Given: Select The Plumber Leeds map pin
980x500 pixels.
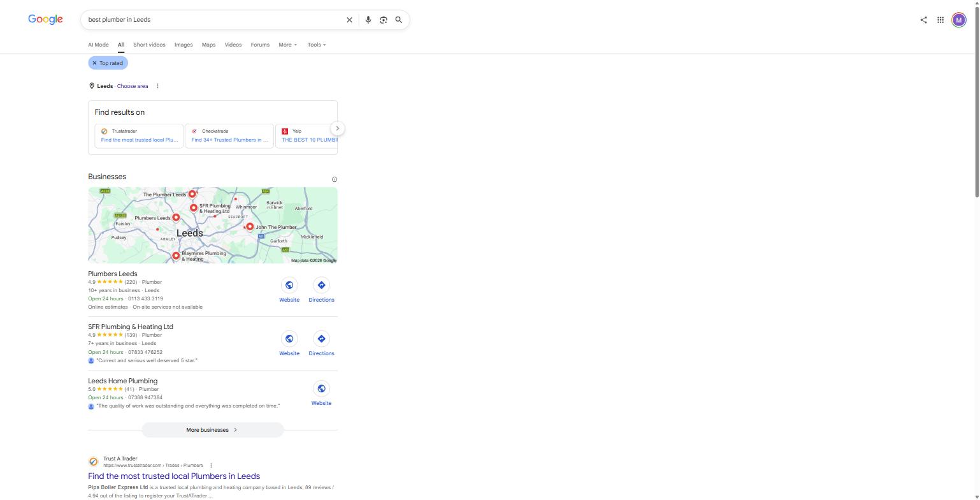Looking at the screenshot, I should tap(192, 193).
